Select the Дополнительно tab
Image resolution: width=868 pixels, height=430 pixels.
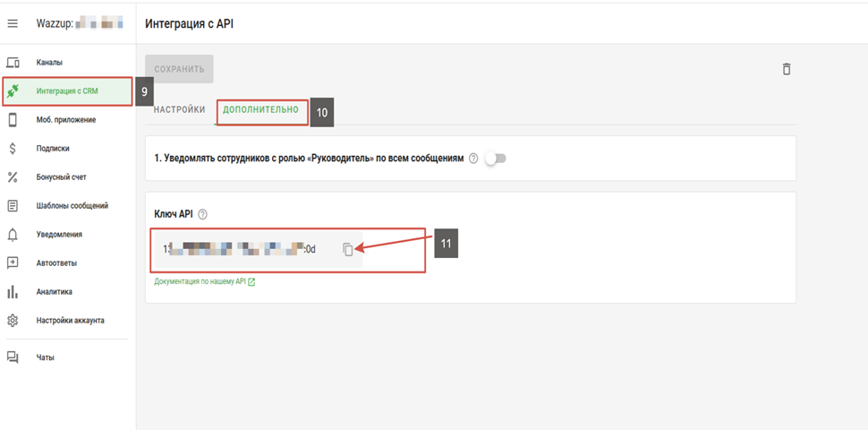[260, 109]
